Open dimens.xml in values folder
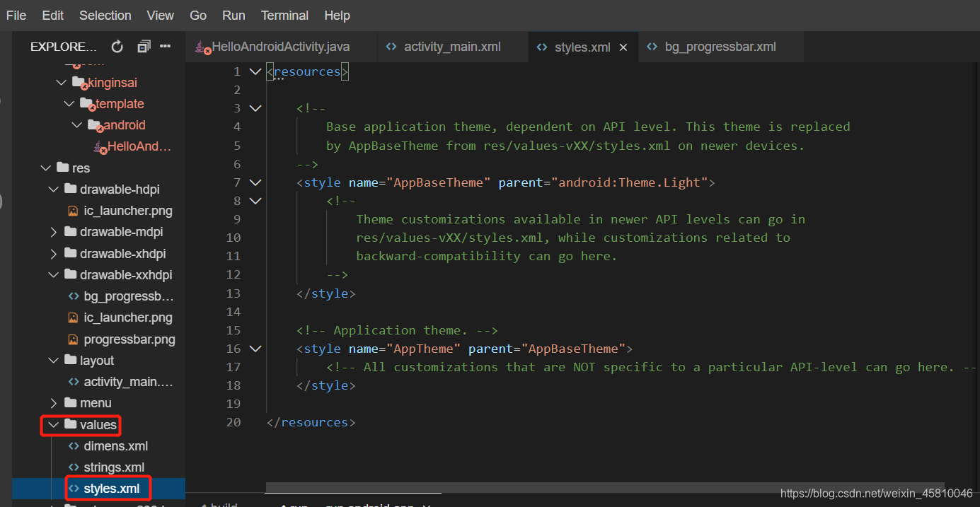980x507 pixels. tap(116, 446)
